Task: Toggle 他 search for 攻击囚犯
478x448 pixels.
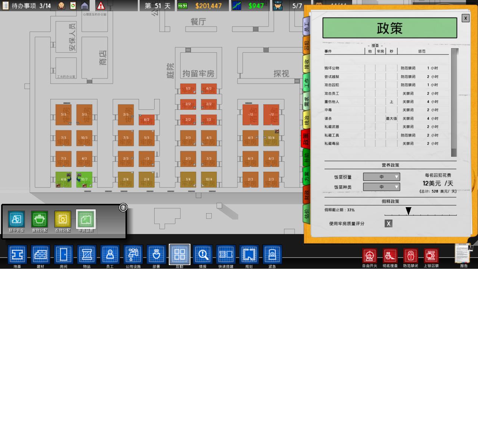Action: pos(370,85)
